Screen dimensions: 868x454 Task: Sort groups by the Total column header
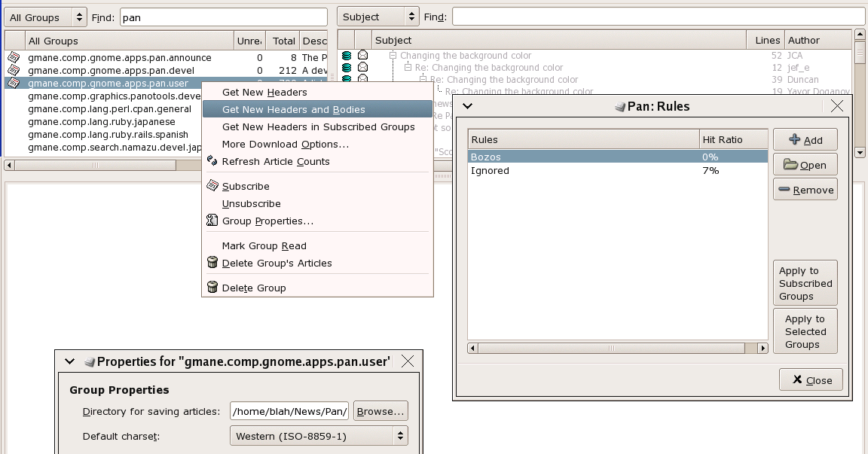[x=283, y=41]
